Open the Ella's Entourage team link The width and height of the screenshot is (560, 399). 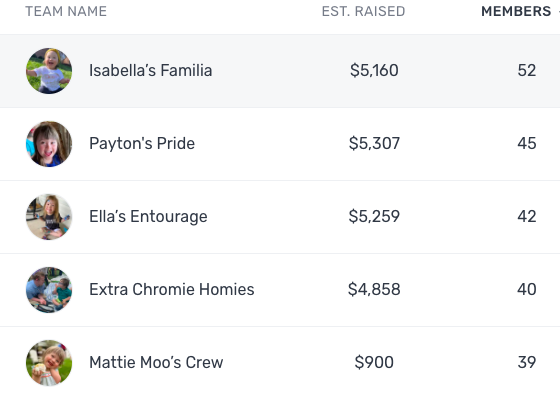(148, 216)
